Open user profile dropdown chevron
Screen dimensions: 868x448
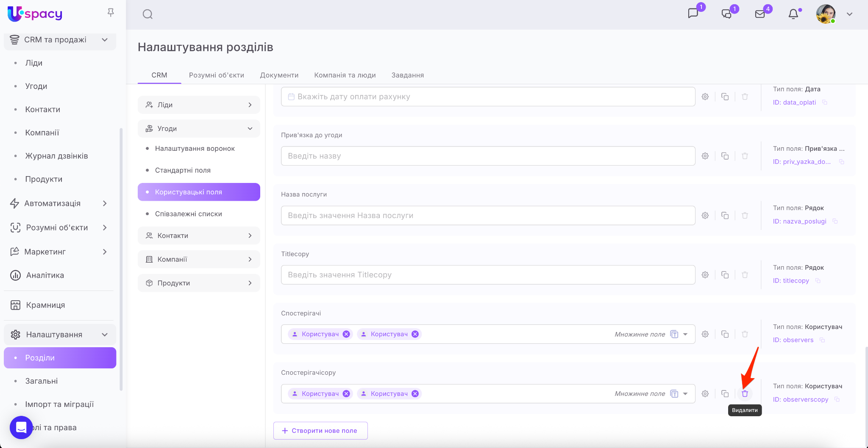(849, 14)
